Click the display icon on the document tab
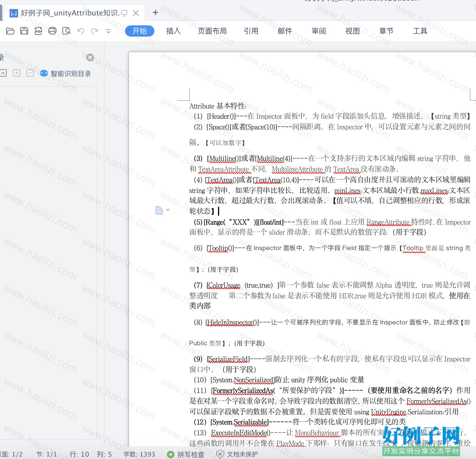The height and width of the screenshot is (459, 476). tap(124, 13)
